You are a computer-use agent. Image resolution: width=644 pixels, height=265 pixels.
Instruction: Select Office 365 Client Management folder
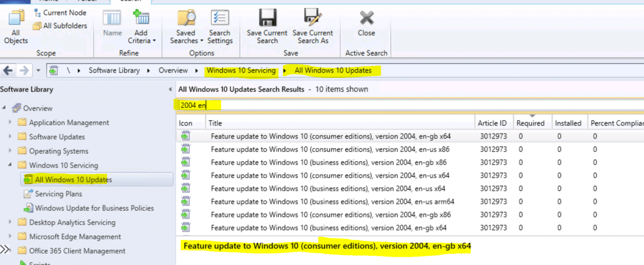tap(77, 251)
